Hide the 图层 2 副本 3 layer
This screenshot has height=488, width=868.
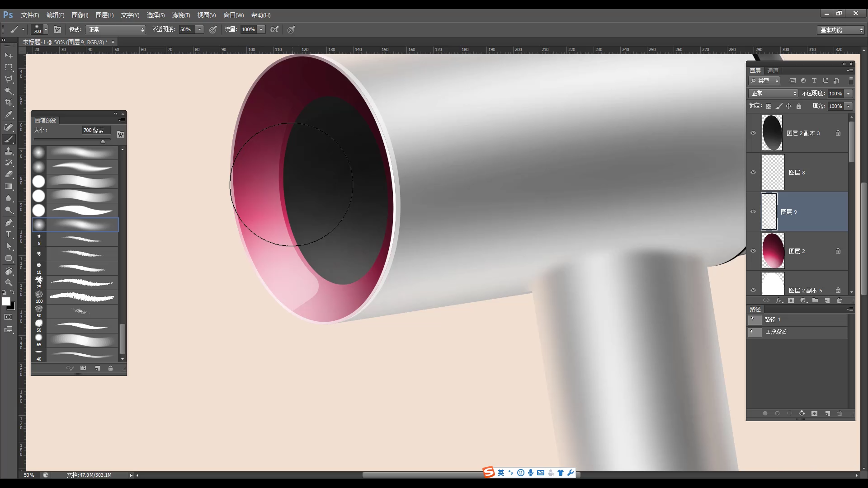click(753, 133)
